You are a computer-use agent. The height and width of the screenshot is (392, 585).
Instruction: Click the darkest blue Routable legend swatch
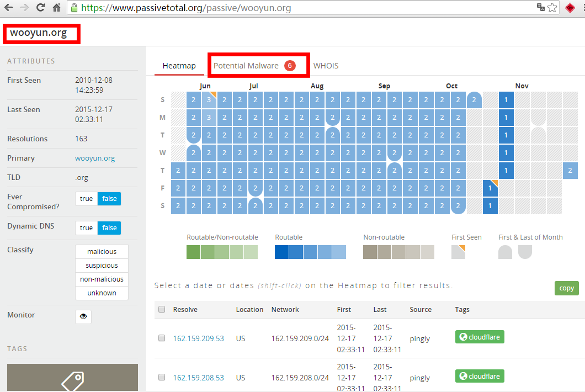pos(281,252)
